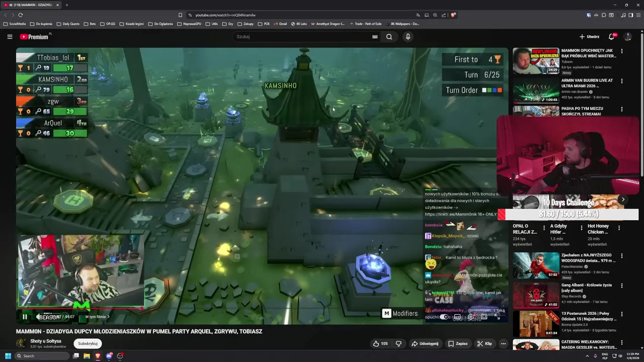
Task: Click the Subskrybuj button
Action: [x=88, y=343]
